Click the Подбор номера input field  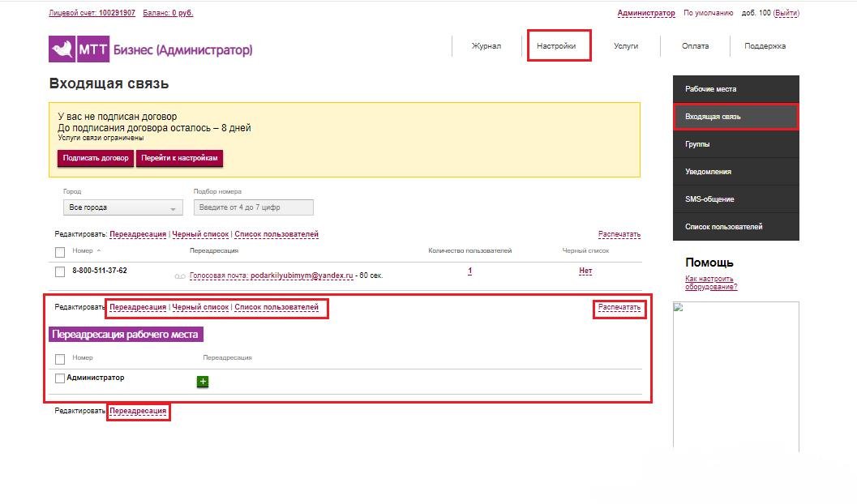(x=254, y=207)
